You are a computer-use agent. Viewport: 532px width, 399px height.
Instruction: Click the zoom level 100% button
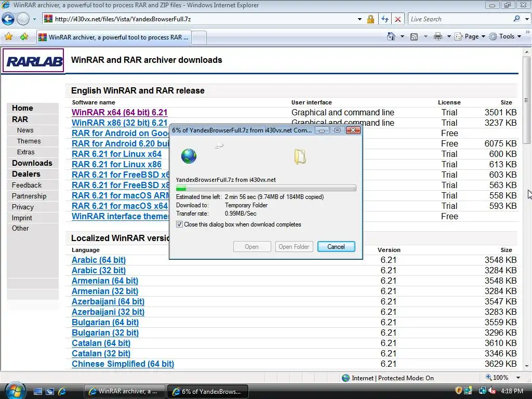point(497,378)
